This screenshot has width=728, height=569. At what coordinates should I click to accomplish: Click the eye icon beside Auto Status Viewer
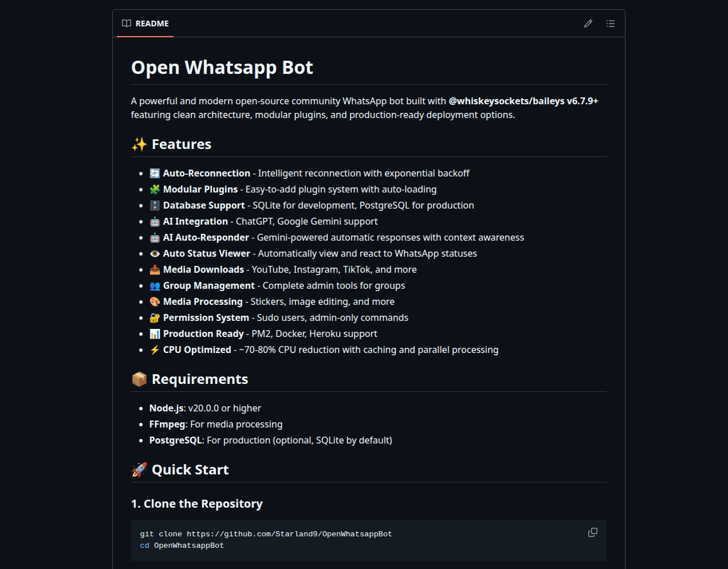coord(154,253)
